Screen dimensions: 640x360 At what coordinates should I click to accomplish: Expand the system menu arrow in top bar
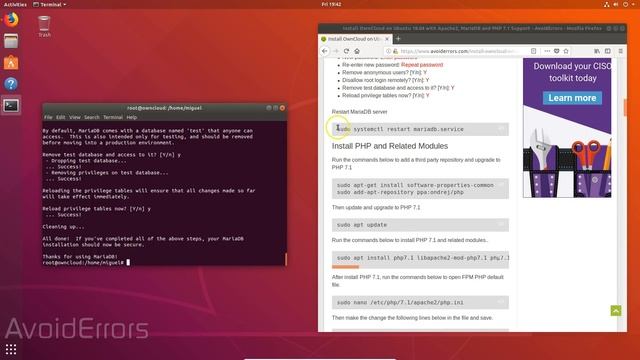coord(633,4)
